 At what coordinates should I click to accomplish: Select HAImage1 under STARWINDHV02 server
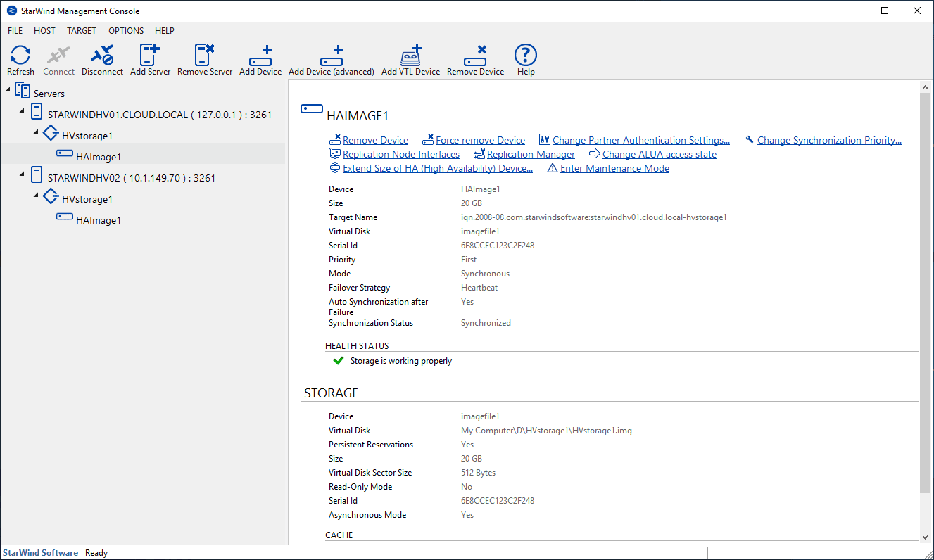99,220
